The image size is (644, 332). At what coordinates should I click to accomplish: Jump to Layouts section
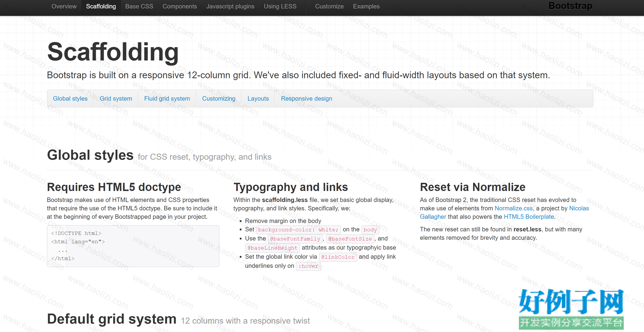point(258,98)
